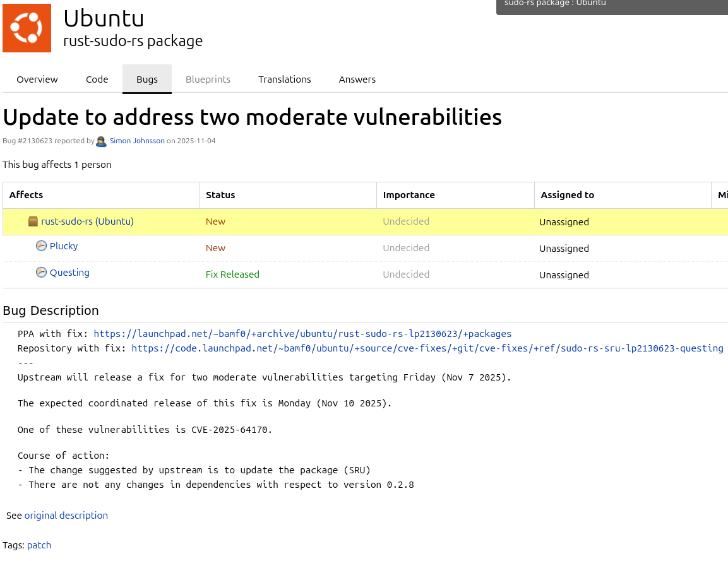Open the Questing series link
Screen dimensions: 728x561
[x=69, y=273]
